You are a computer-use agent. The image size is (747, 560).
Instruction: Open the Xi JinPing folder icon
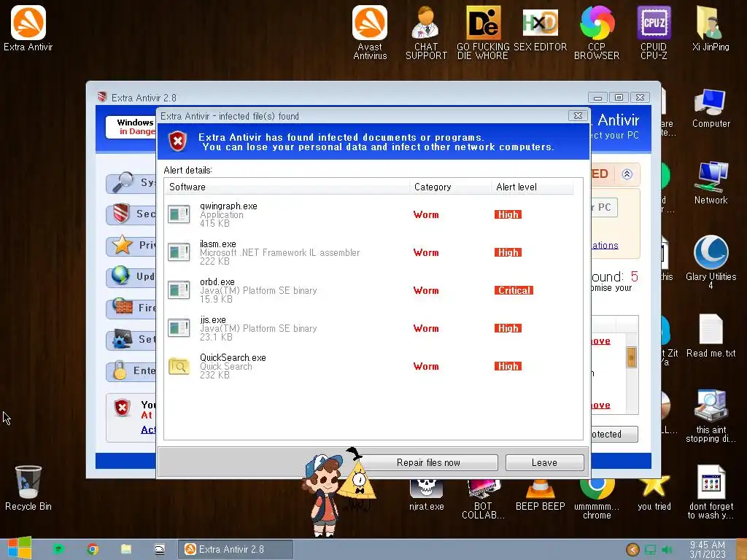pos(711,28)
